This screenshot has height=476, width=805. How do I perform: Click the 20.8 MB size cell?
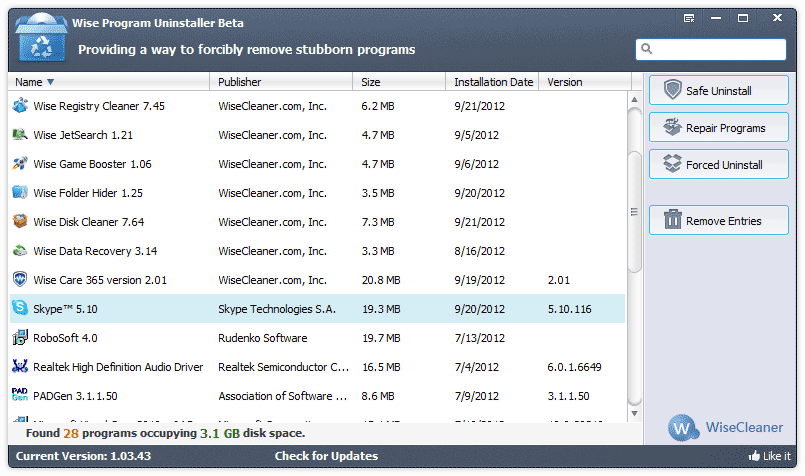(x=381, y=280)
